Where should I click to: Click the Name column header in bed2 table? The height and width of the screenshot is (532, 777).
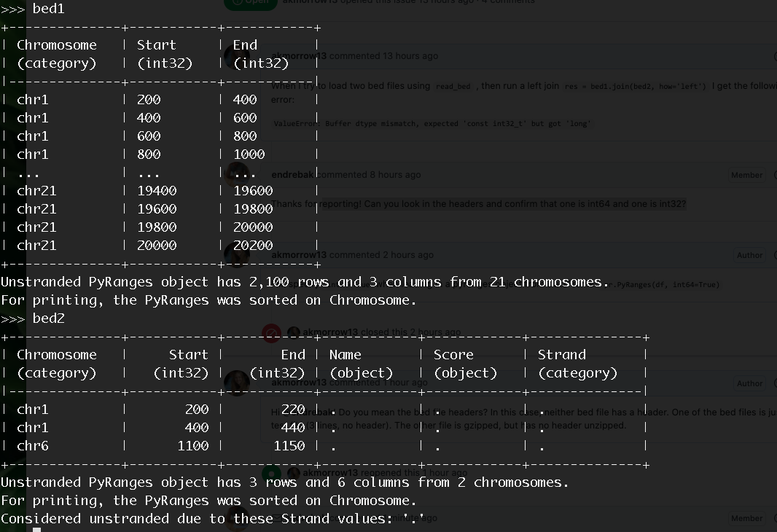click(x=345, y=355)
